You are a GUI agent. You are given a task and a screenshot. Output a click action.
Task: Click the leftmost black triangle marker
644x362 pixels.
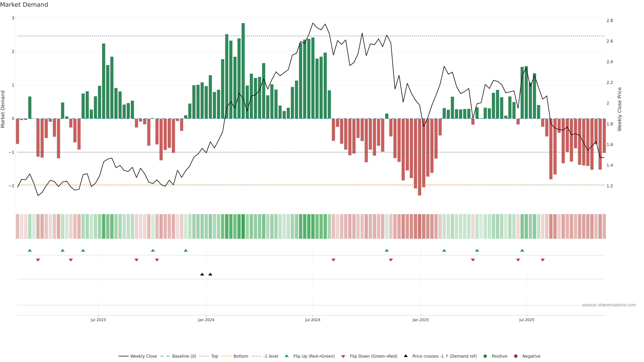tap(202, 274)
